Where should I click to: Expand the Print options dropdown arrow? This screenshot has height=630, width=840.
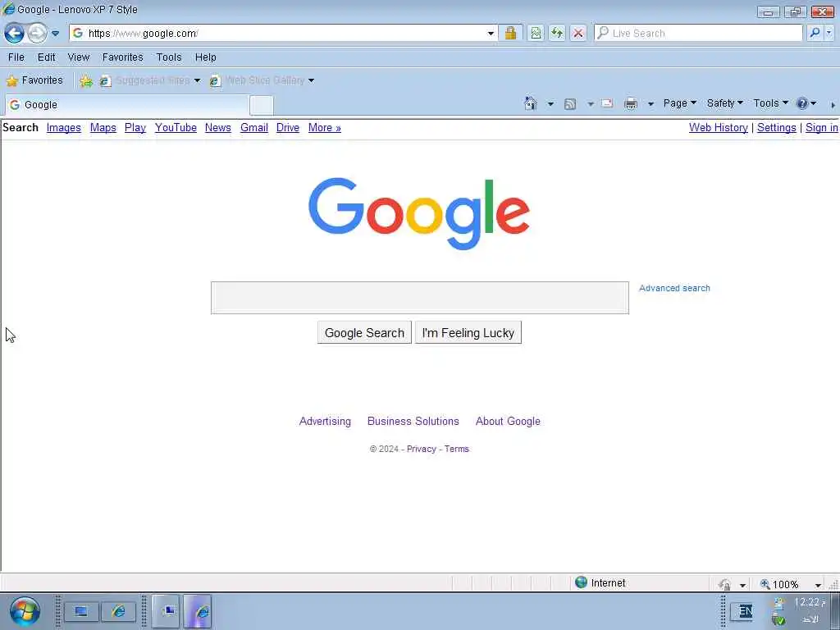[x=651, y=104]
